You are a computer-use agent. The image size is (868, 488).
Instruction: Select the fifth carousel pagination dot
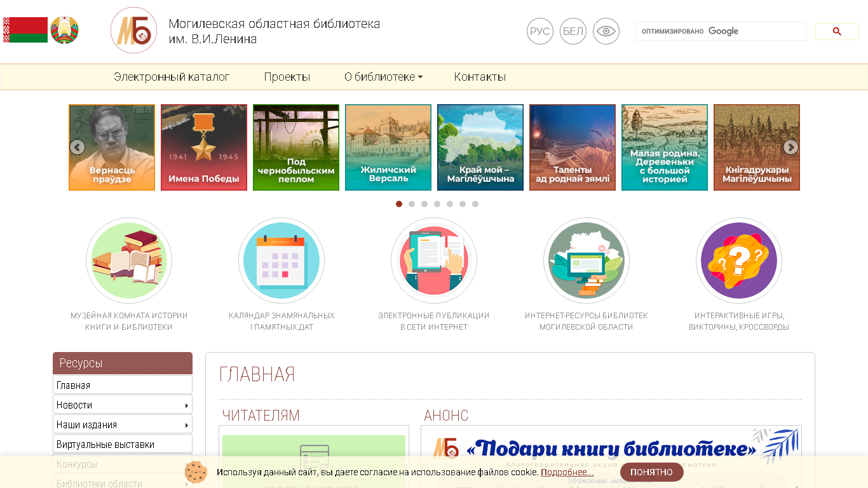click(450, 204)
